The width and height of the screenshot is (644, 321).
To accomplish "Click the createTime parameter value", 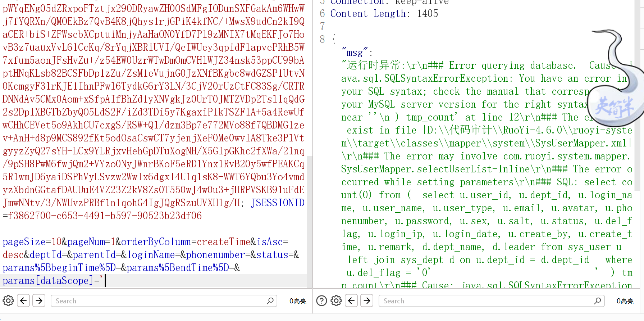I will [x=224, y=242].
